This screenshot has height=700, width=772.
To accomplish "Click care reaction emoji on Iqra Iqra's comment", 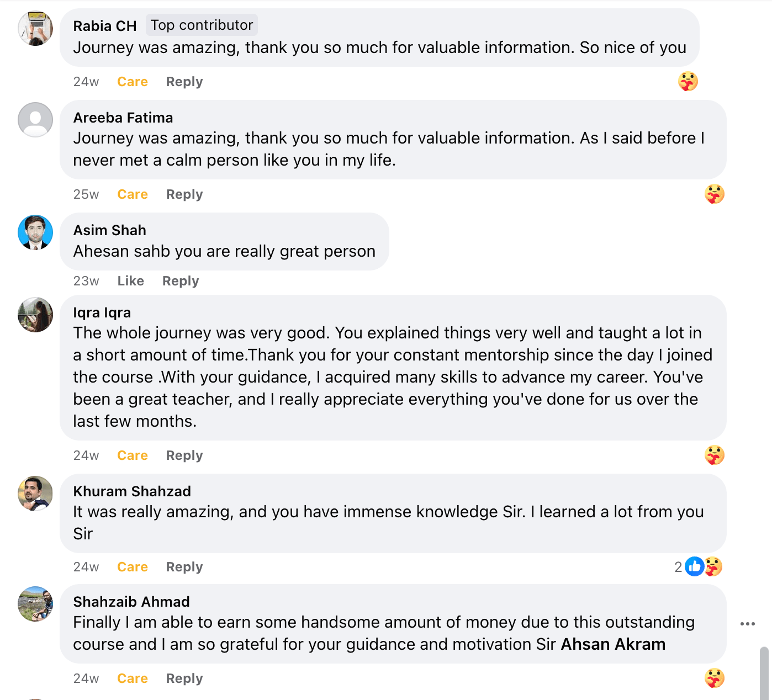I will coord(714,455).
